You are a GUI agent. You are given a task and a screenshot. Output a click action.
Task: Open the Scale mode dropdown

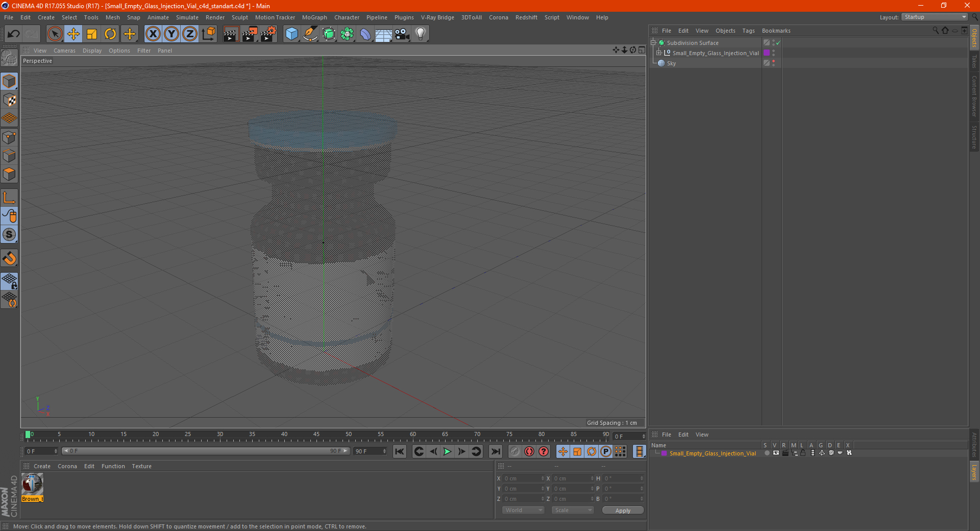pyautogui.click(x=573, y=510)
